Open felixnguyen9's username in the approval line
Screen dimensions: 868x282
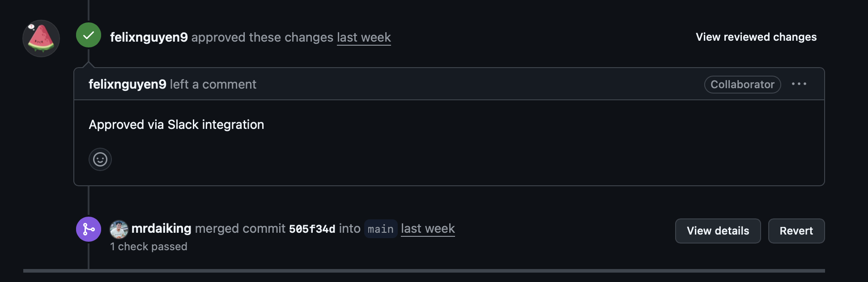coord(149,38)
